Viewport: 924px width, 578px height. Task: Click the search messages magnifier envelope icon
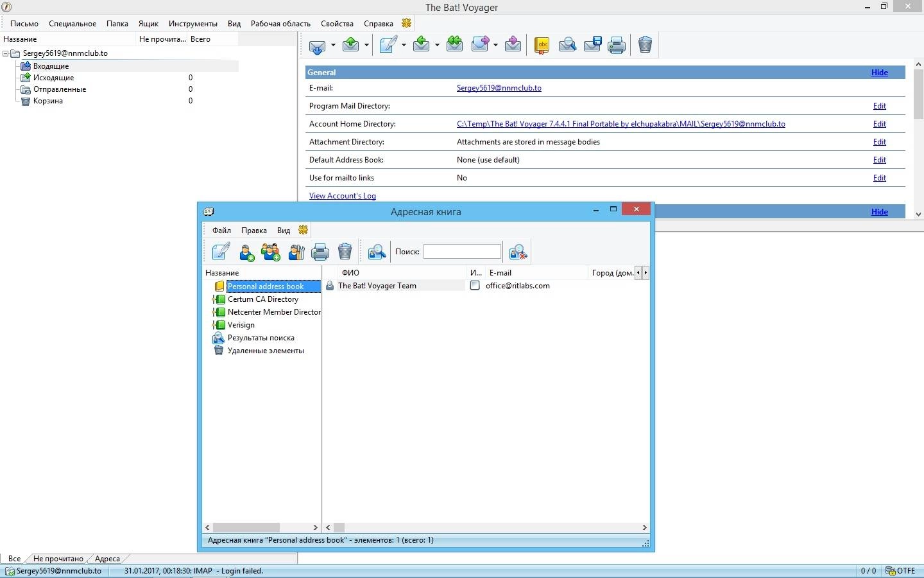[x=567, y=44]
